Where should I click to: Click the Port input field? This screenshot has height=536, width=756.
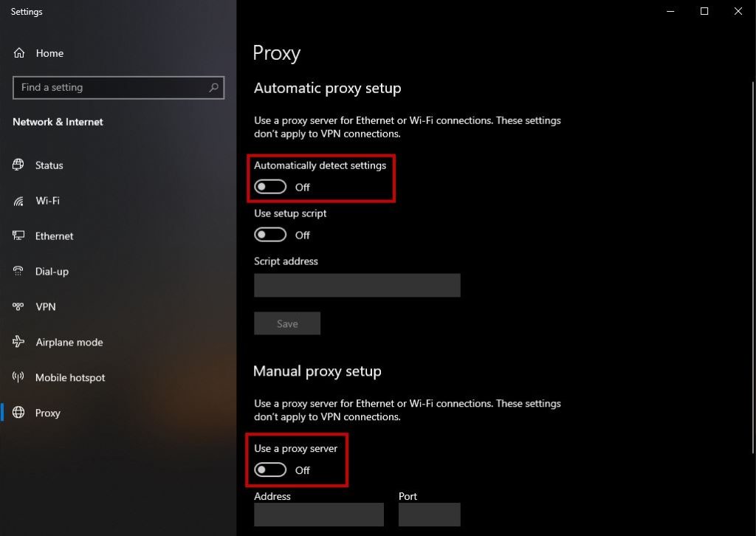[x=429, y=515]
